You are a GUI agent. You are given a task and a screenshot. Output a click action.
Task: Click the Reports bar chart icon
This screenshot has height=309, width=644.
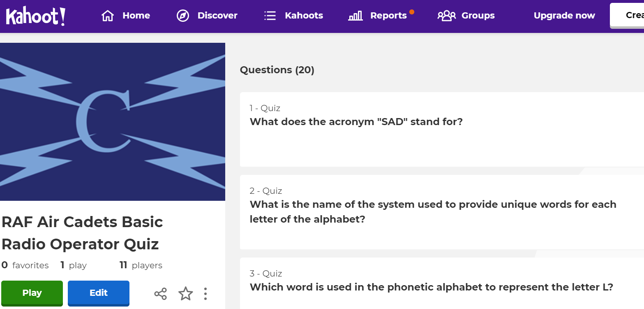355,16
